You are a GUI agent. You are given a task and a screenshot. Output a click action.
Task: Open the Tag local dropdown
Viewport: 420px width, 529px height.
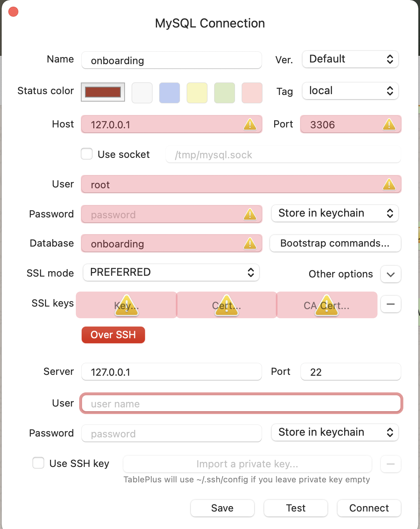(x=350, y=91)
